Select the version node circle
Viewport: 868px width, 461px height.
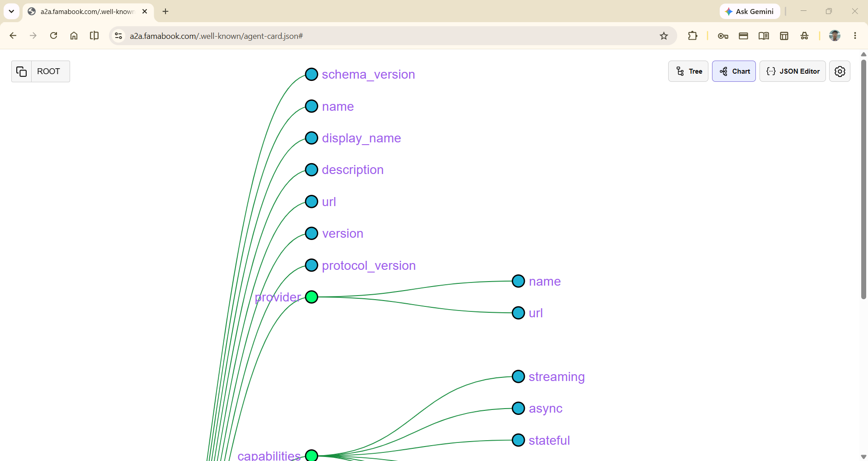tap(311, 233)
